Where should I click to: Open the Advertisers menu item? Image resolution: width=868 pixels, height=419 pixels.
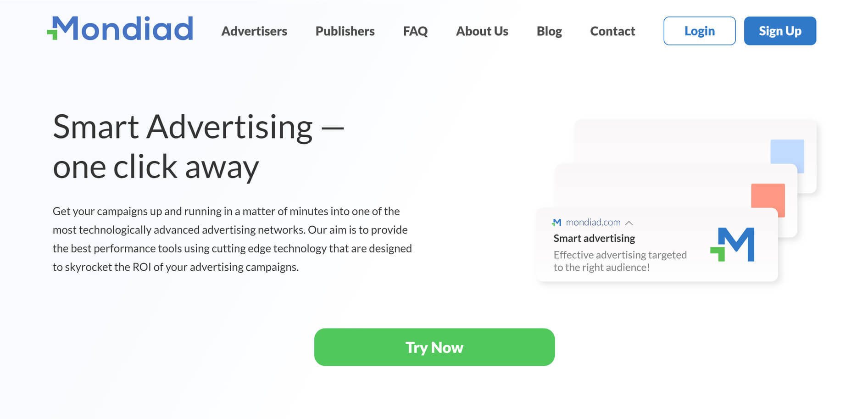[x=254, y=31]
